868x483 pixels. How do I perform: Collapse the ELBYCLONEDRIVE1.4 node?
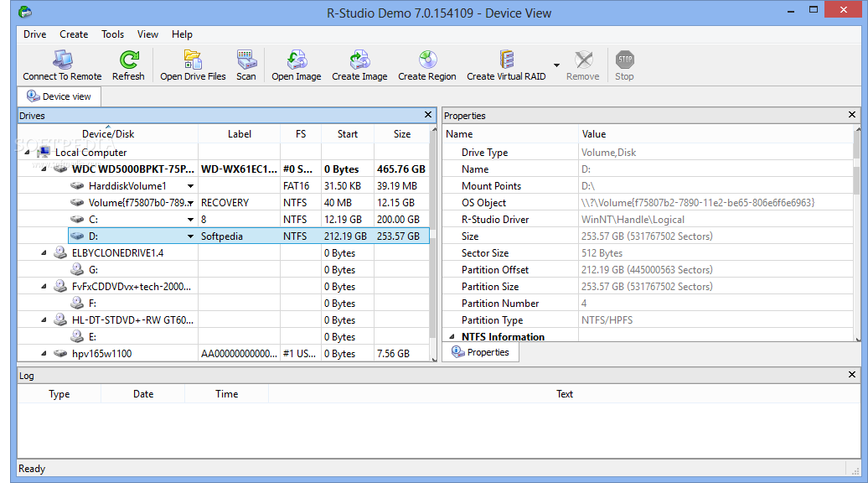click(44, 253)
